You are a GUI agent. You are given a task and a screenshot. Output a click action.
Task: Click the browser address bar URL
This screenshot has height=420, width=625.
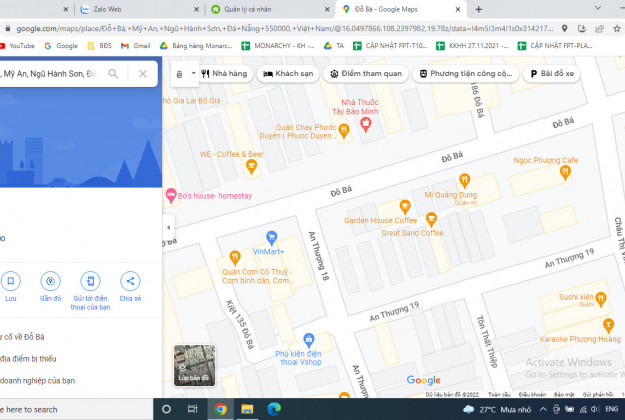(285, 28)
